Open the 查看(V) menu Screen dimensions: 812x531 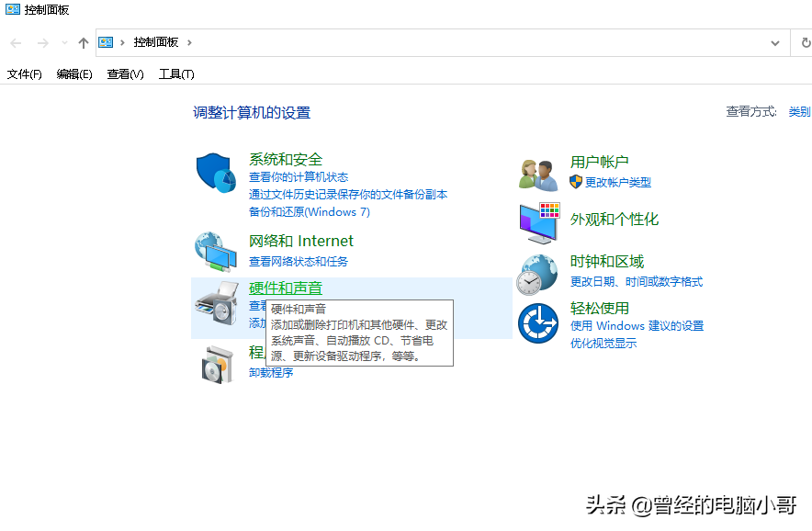click(x=125, y=74)
